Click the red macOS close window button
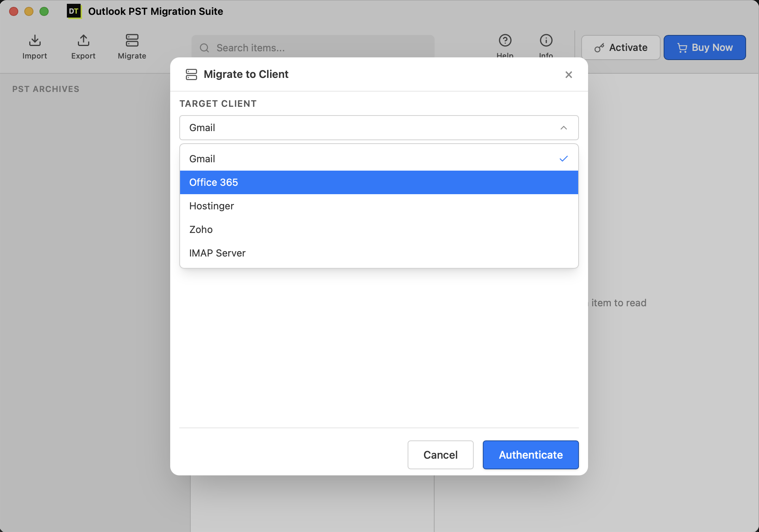 [x=14, y=11]
